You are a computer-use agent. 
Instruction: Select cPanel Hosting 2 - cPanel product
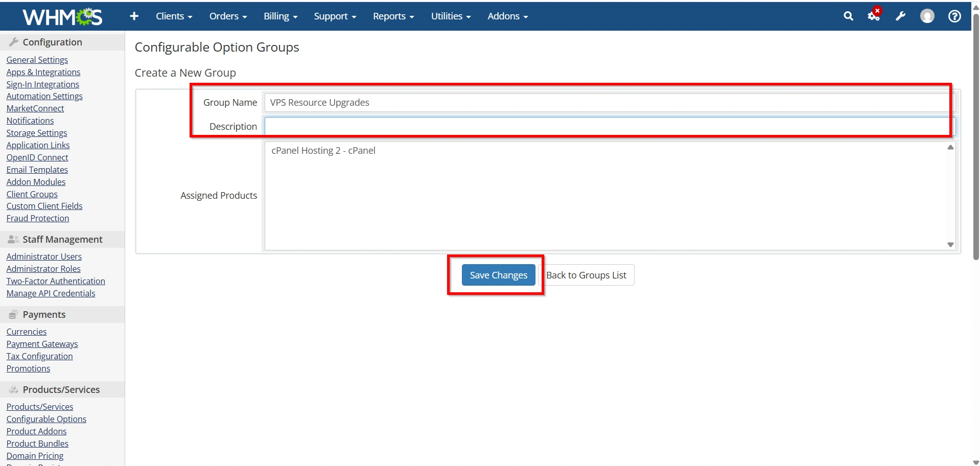click(323, 151)
